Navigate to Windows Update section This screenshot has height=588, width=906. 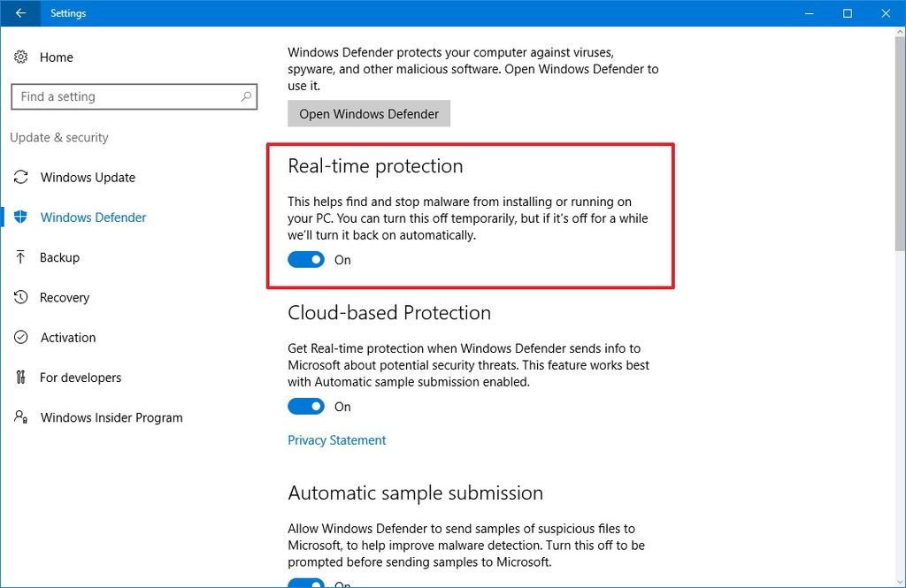pos(88,178)
